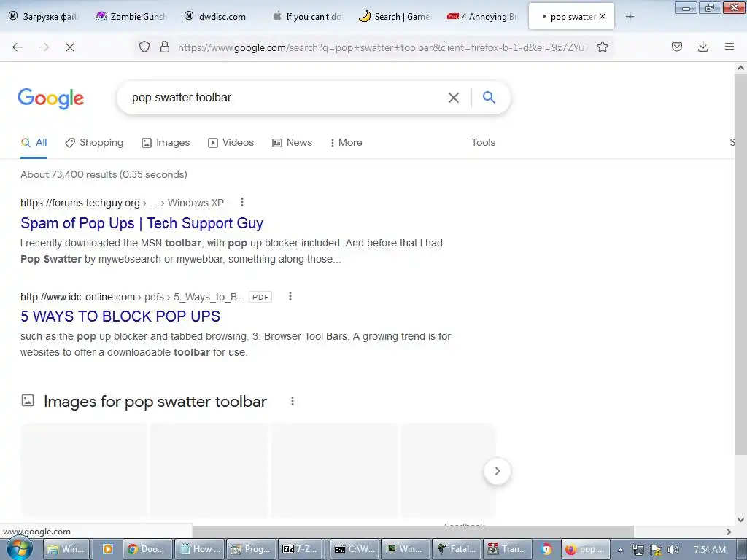Open Tran... taskbar item
This screenshot has height=560, width=747.
[x=508, y=549]
